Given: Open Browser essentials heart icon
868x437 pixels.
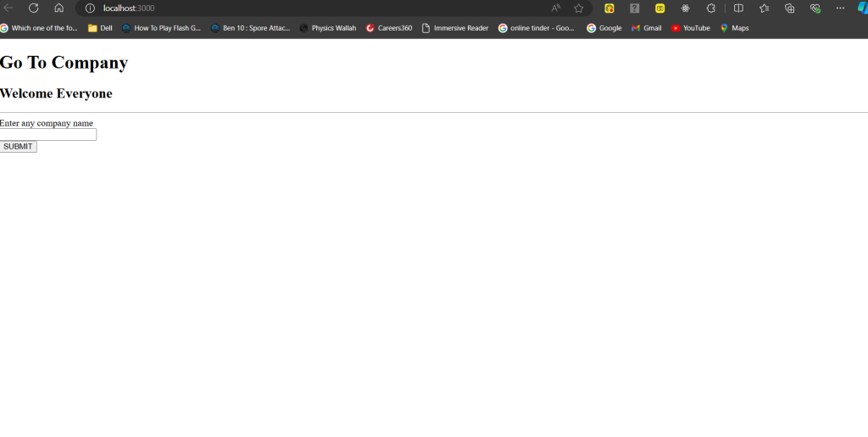Looking at the screenshot, I should (x=815, y=8).
